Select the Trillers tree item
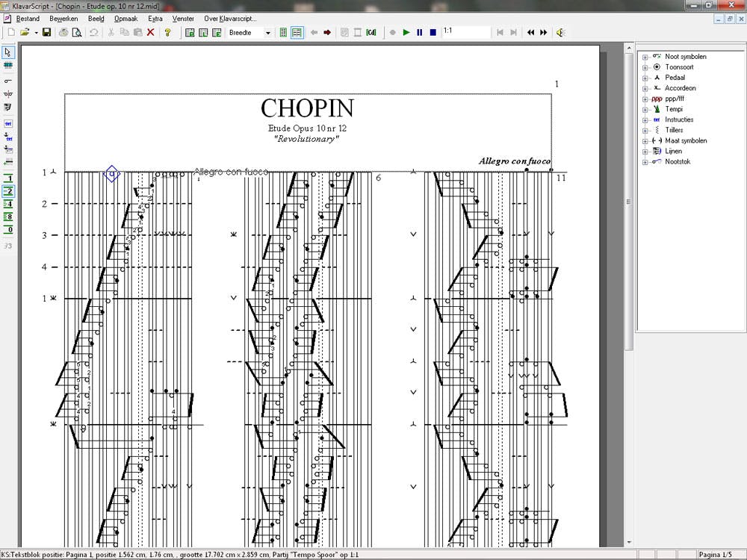Viewport: 747px width, 560px height. (674, 130)
